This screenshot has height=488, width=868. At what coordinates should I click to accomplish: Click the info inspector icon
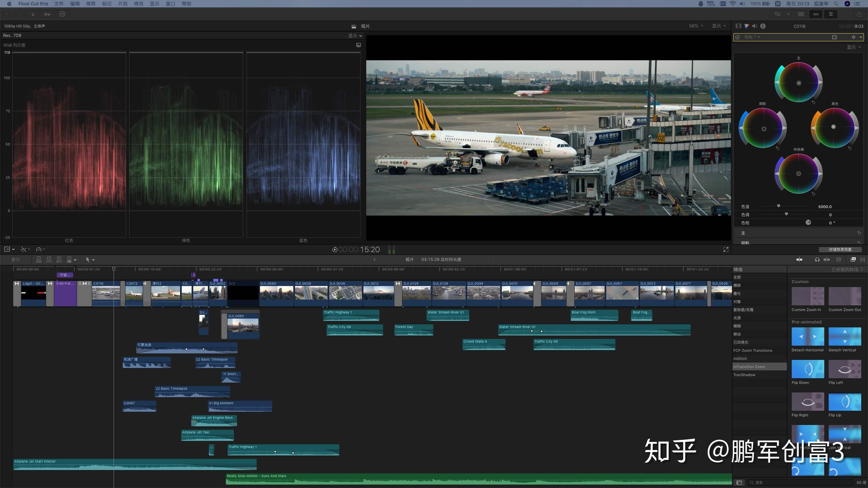(x=763, y=26)
